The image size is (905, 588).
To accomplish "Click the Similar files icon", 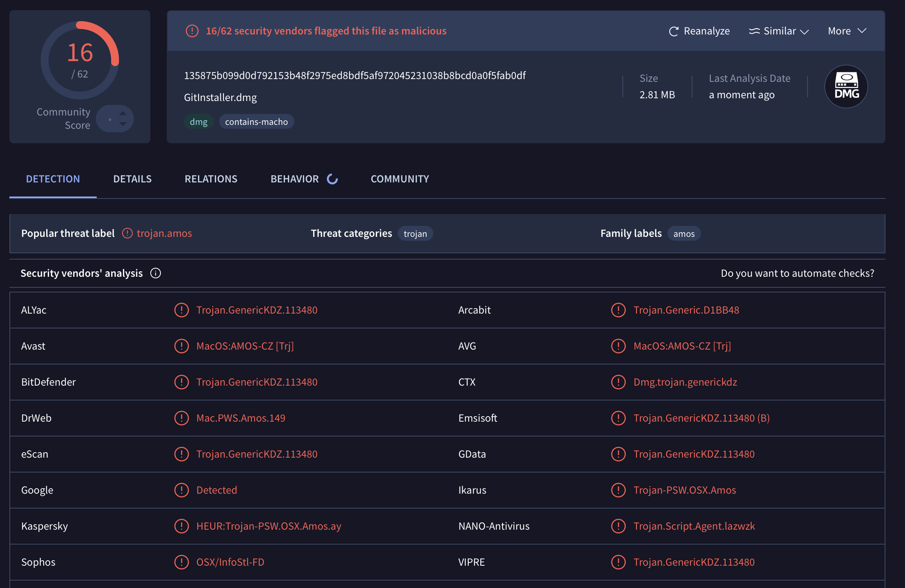I will tap(754, 31).
